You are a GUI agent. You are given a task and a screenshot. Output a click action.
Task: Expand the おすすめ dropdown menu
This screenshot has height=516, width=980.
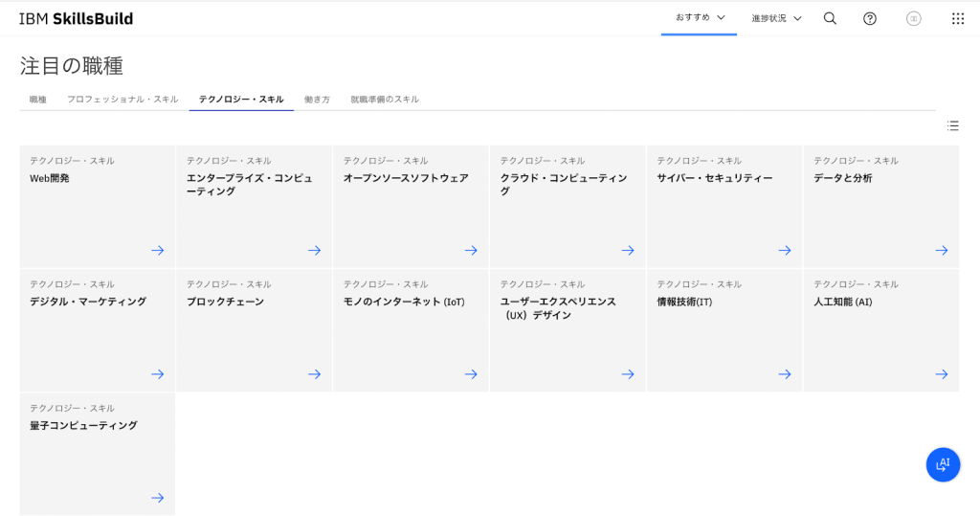point(700,17)
